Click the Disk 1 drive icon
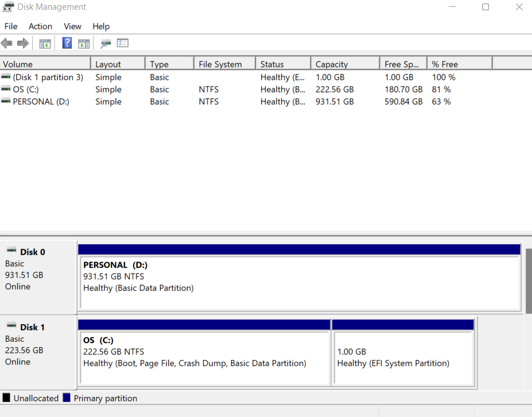The image size is (532, 417). pyautogui.click(x=12, y=326)
